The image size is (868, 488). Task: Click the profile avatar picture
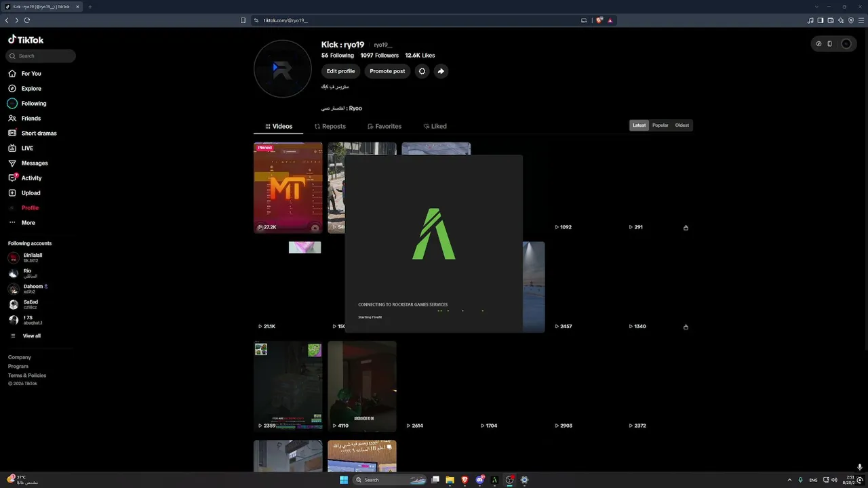(x=283, y=69)
